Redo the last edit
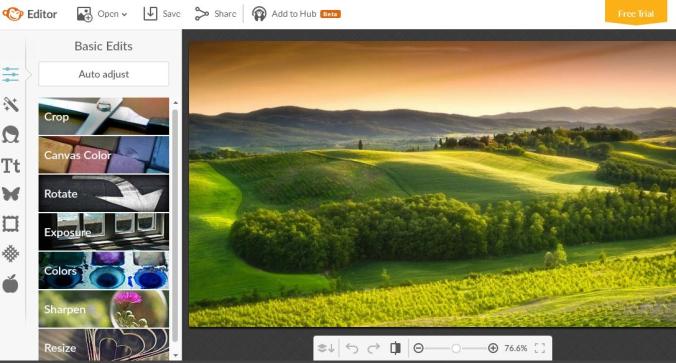The width and height of the screenshot is (676, 363). click(373, 348)
